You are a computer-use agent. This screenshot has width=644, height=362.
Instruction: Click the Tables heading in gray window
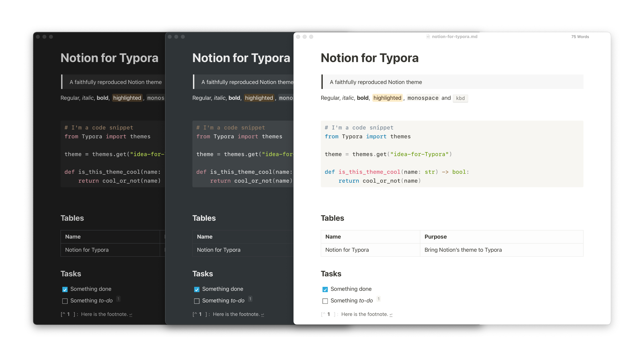coord(204,218)
